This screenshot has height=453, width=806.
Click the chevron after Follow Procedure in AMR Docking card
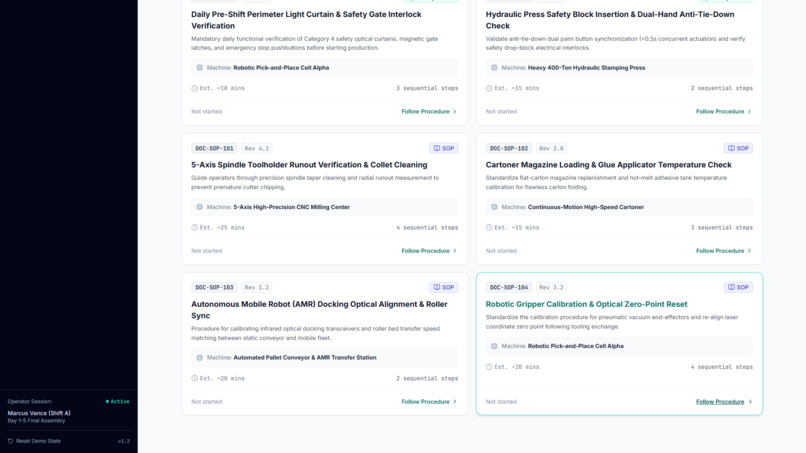tap(455, 402)
